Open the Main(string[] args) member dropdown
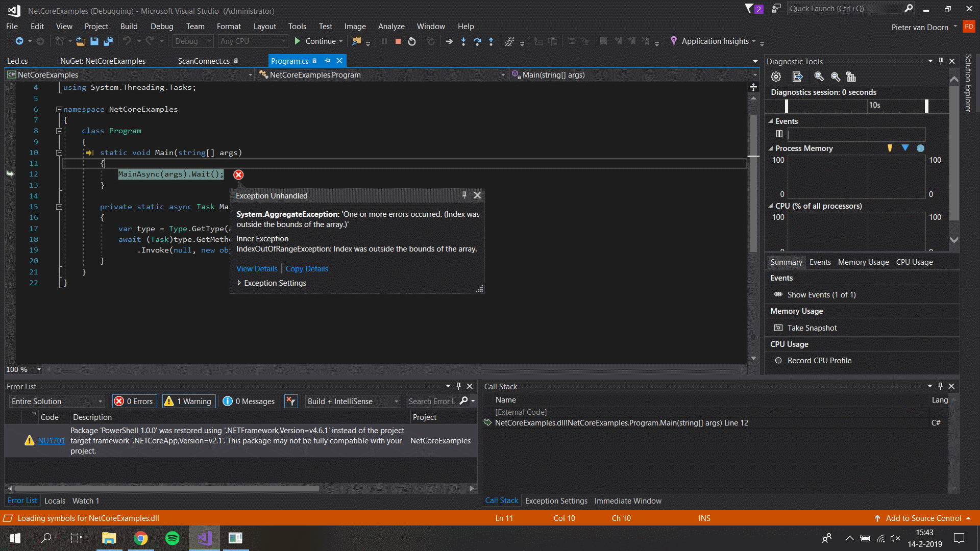The height and width of the screenshot is (551, 980). click(634, 75)
